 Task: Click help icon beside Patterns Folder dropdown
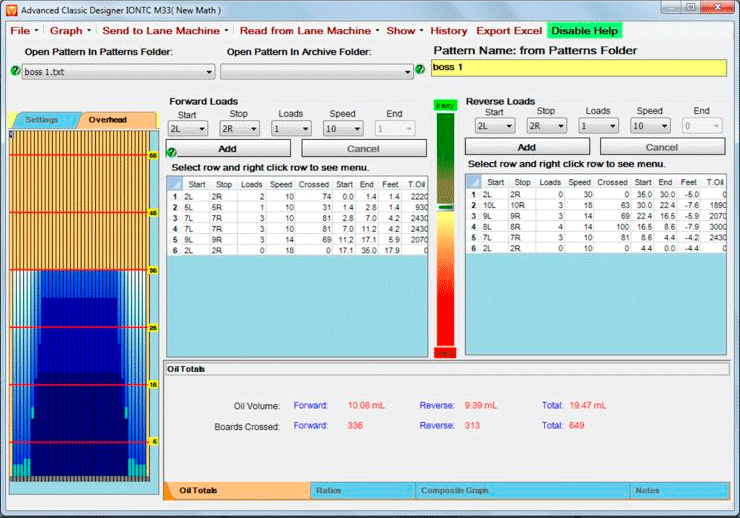[14, 71]
